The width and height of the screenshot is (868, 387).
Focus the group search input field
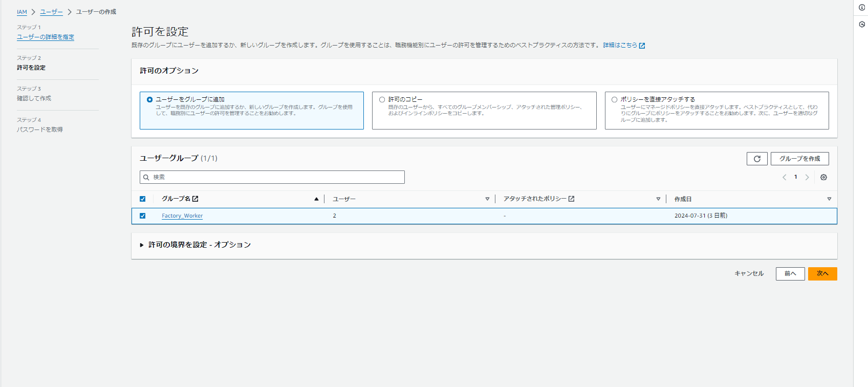tap(272, 177)
